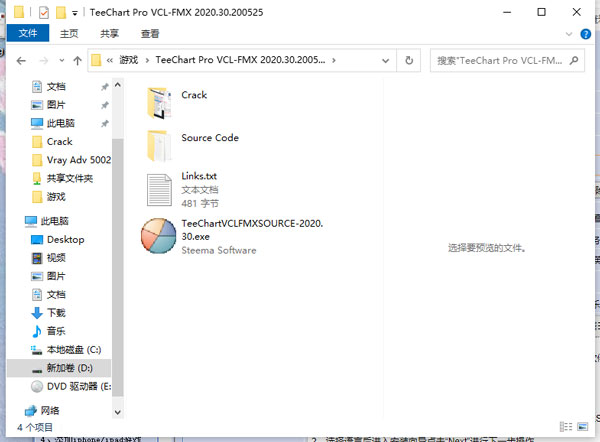Switch to details view icon in status bar
Screen dimensions: 600x442
tap(566, 427)
